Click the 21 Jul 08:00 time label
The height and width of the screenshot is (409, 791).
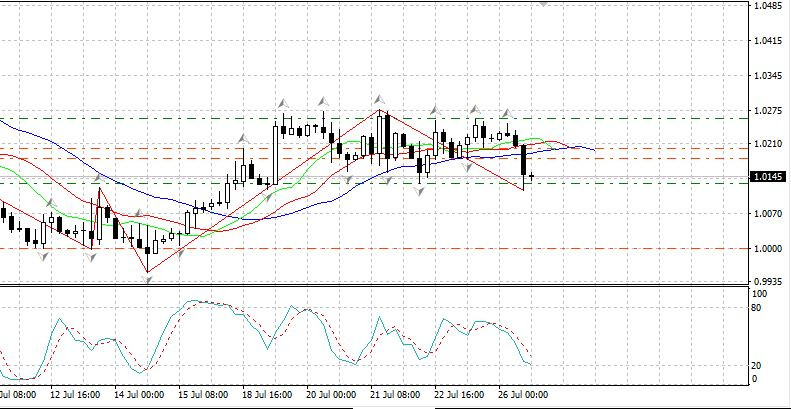395,395
